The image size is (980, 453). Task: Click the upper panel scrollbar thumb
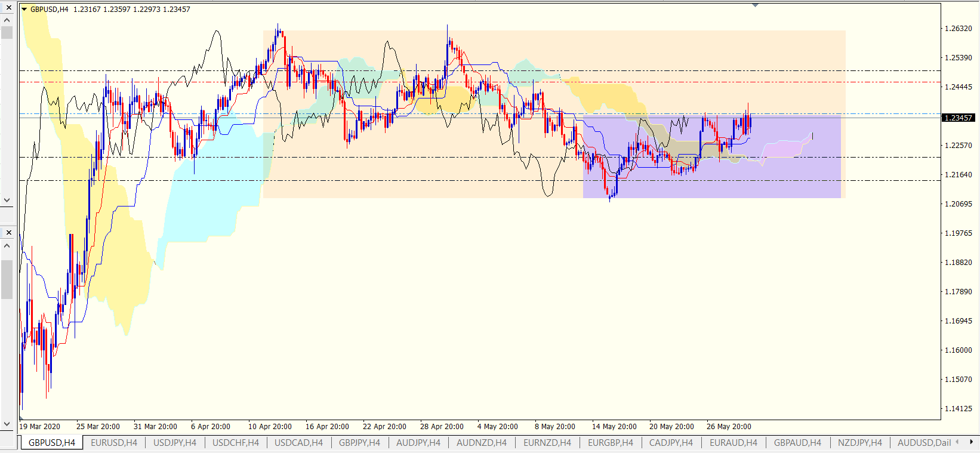pos(7,32)
